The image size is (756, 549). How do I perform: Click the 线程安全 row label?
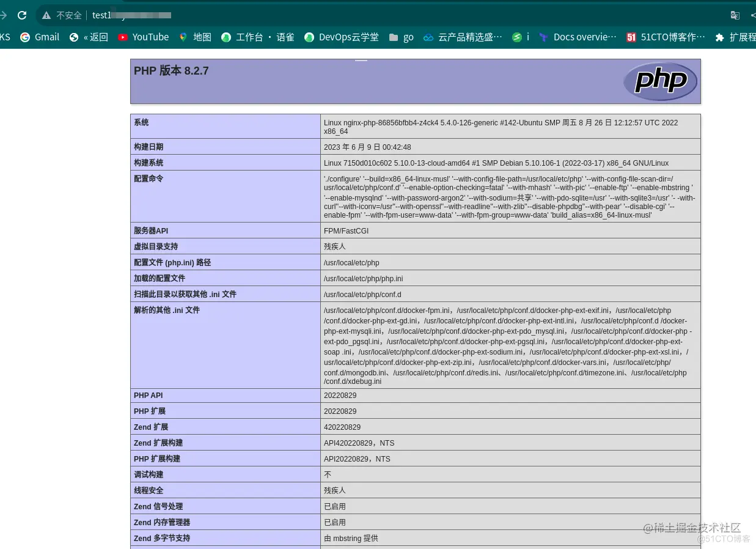149,491
